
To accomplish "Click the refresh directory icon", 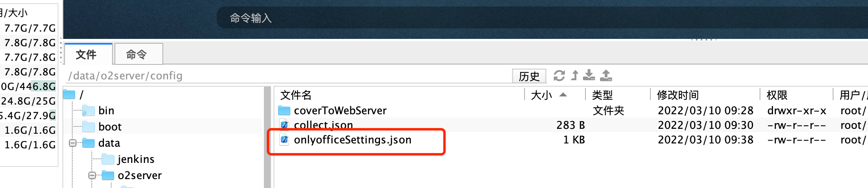I will tap(559, 76).
